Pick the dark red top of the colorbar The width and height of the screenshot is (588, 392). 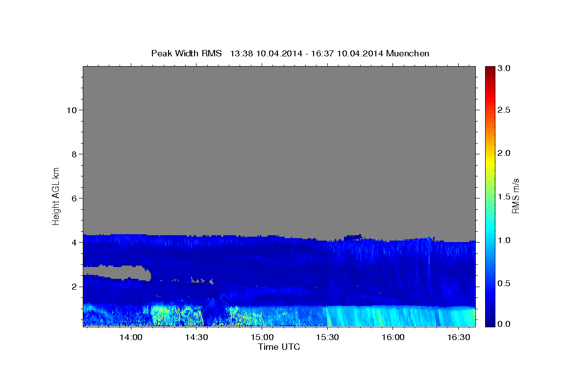pos(490,71)
